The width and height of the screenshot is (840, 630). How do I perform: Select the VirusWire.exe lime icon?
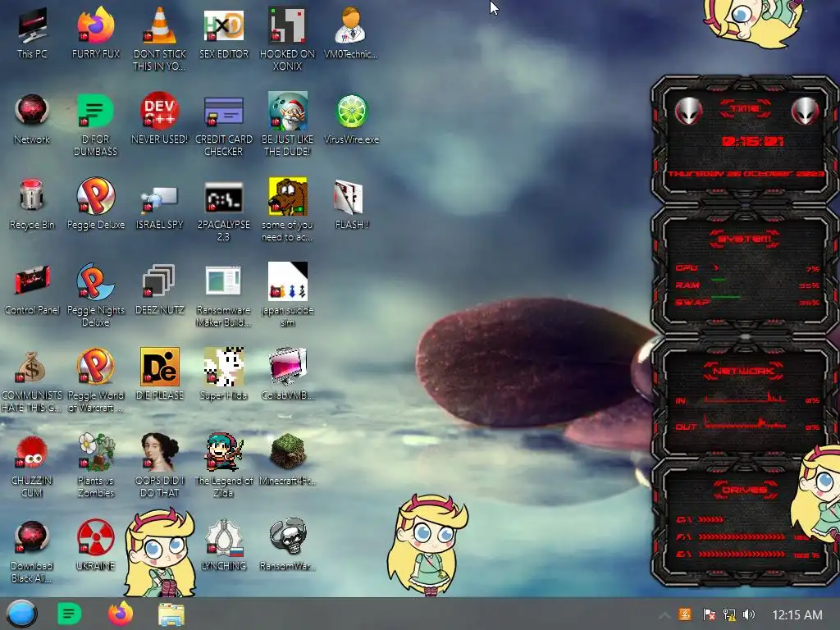tap(351, 119)
